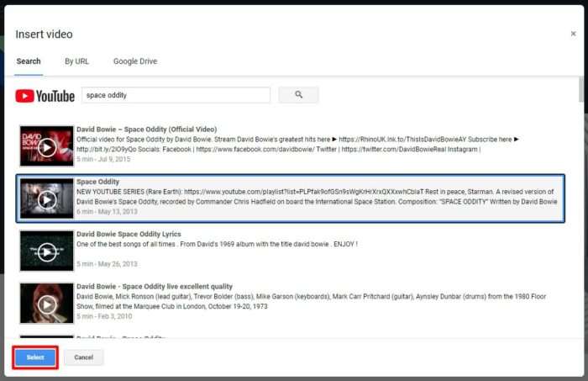Click the '6 min - May 13, 2013' text
The width and height of the screenshot is (588, 381).
pyautogui.click(x=107, y=212)
